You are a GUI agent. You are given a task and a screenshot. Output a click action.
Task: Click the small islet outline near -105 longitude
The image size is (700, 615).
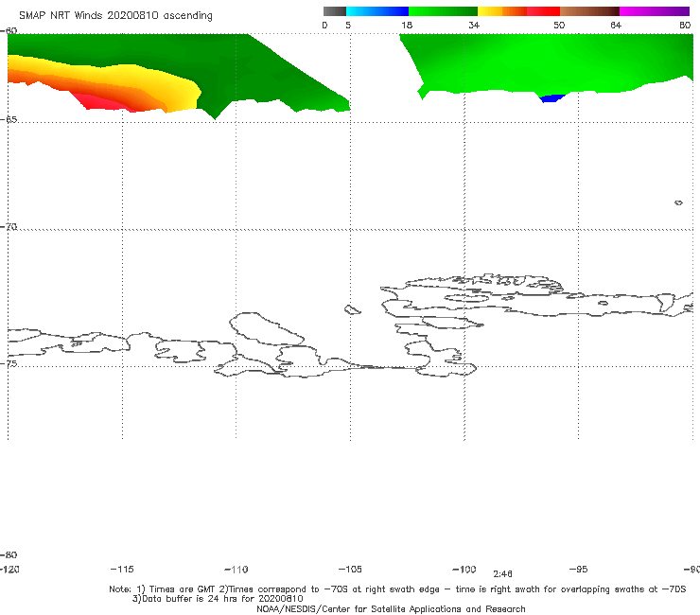point(352,309)
